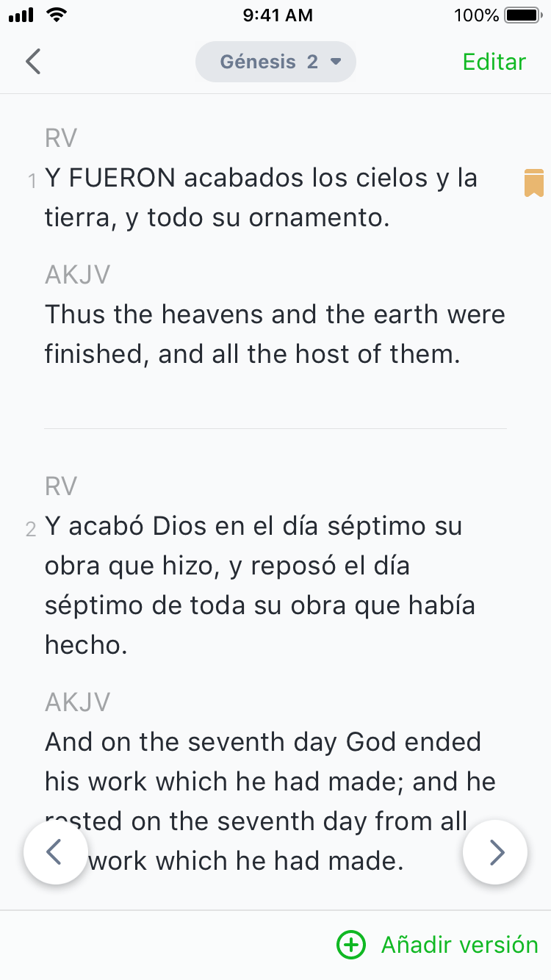Click the verse number 1 marker

(32, 181)
